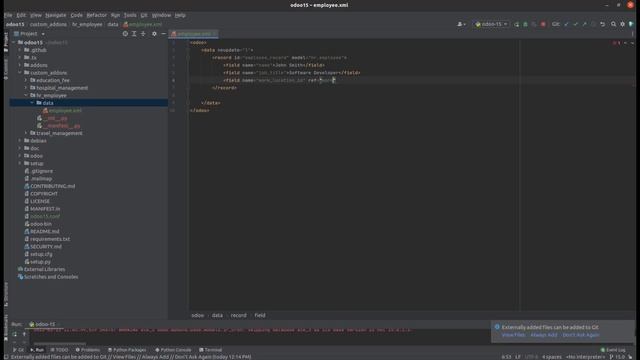Collapse the data folder
The width and height of the screenshot is (640, 360).
(32, 103)
